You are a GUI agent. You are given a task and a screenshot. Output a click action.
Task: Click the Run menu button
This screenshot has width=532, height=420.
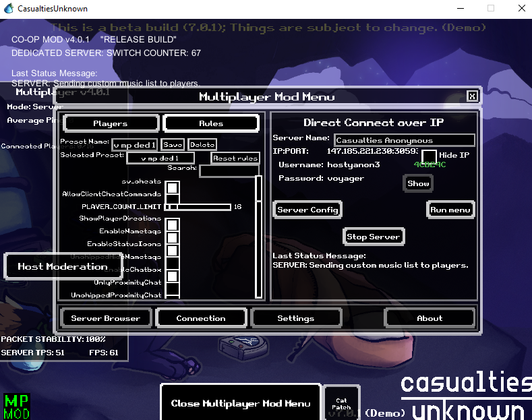[450, 210]
